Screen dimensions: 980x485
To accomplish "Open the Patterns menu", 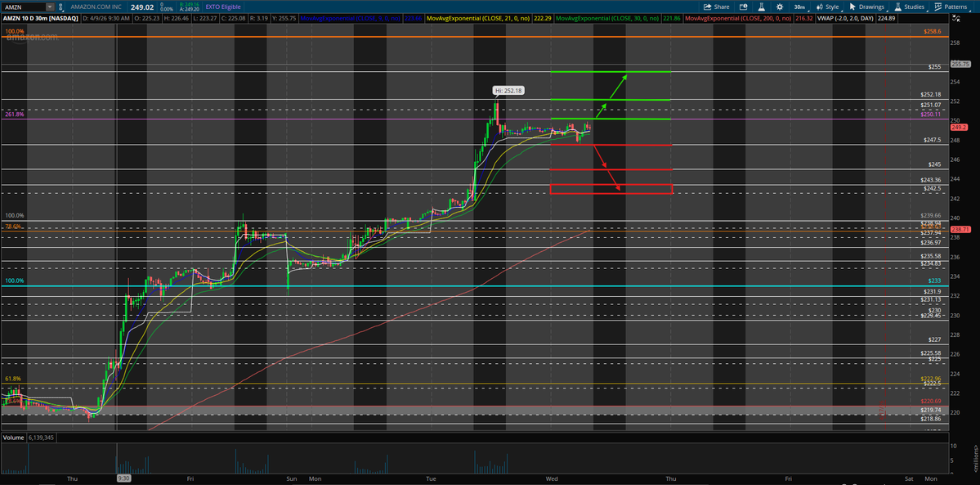I will 951,7.
